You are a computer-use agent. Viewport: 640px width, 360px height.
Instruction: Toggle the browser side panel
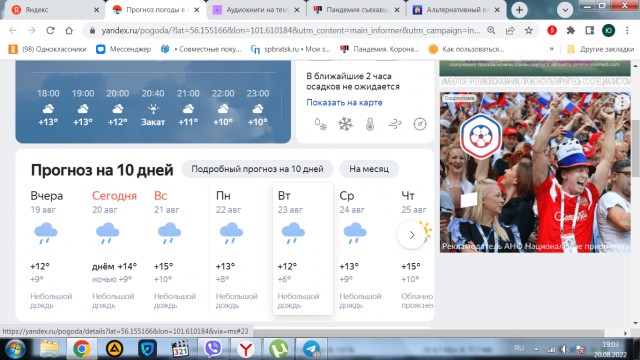tap(589, 30)
